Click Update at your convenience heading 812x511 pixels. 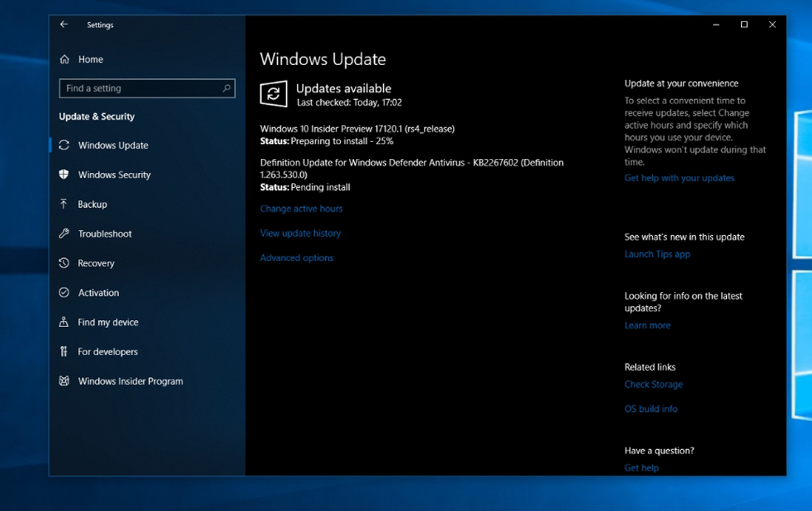point(681,84)
